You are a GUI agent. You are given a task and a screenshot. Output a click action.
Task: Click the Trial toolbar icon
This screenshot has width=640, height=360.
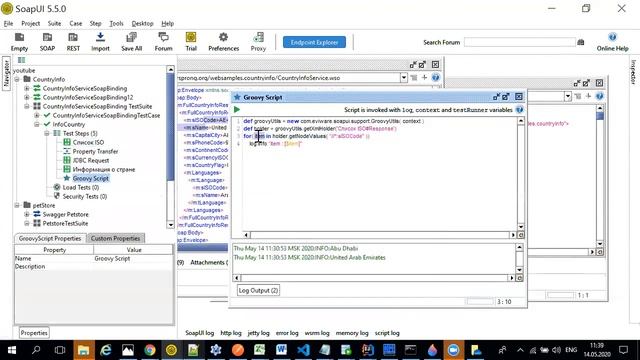pyautogui.click(x=191, y=42)
